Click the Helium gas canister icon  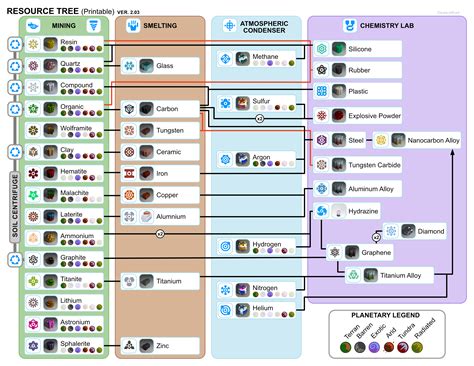(x=243, y=310)
